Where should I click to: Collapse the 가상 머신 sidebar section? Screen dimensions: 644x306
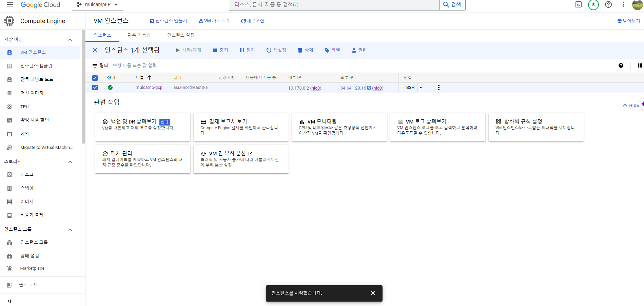(70, 40)
